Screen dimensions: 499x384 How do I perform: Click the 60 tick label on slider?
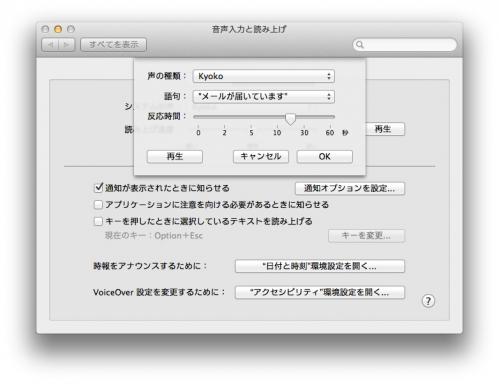click(x=330, y=133)
